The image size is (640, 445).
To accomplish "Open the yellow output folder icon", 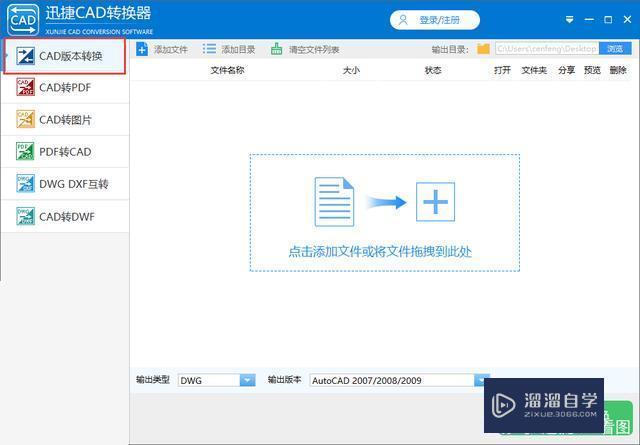I will (x=483, y=49).
